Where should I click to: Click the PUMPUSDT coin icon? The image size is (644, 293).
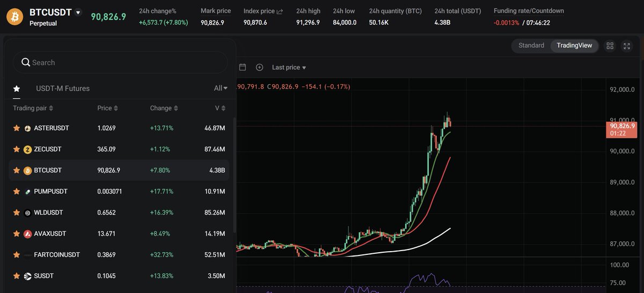click(28, 192)
